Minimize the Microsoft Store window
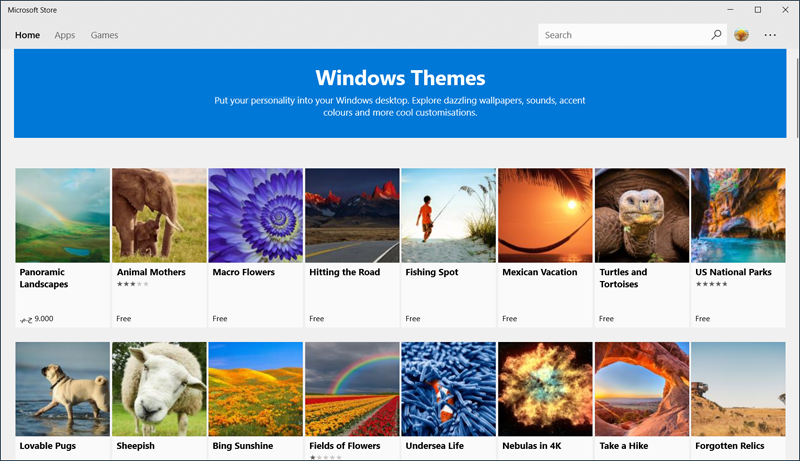Viewport: 800px width, 461px height. click(731, 10)
